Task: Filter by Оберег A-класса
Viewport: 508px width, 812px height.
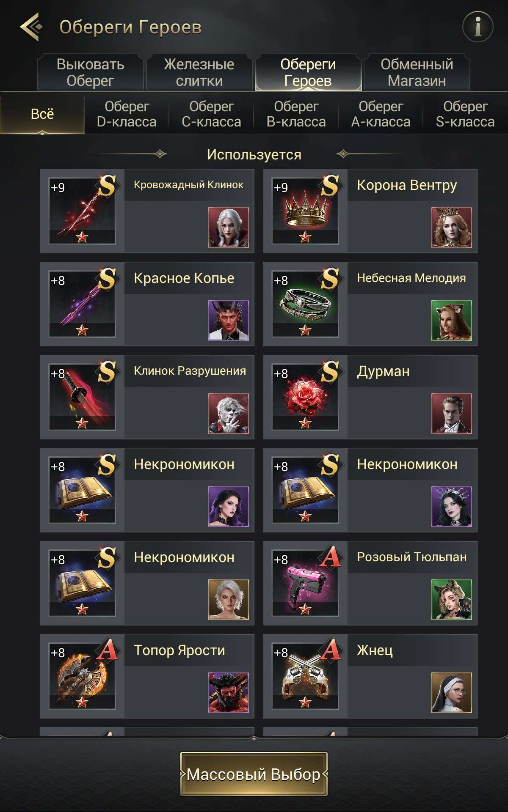Action: click(x=381, y=114)
